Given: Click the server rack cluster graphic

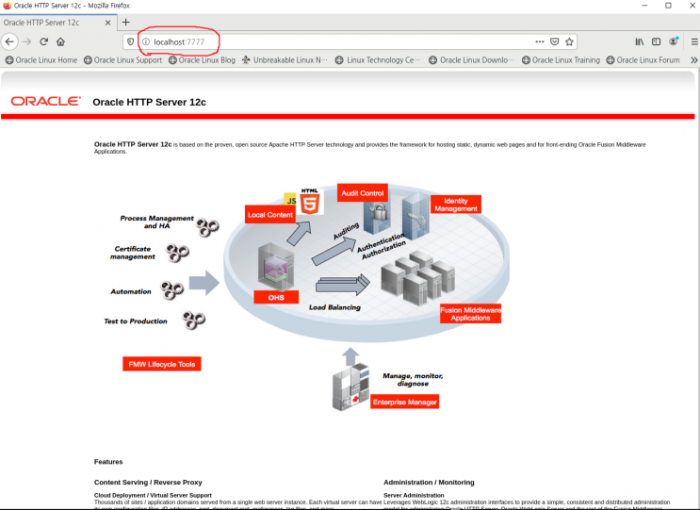Looking at the screenshot, I should 417,277.
